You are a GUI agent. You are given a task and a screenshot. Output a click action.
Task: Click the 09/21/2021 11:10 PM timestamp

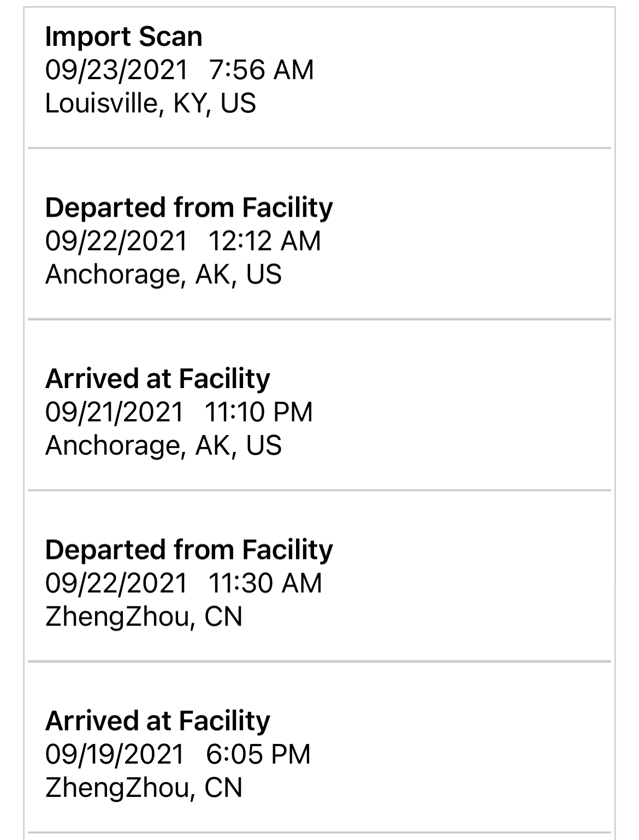click(x=179, y=412)
